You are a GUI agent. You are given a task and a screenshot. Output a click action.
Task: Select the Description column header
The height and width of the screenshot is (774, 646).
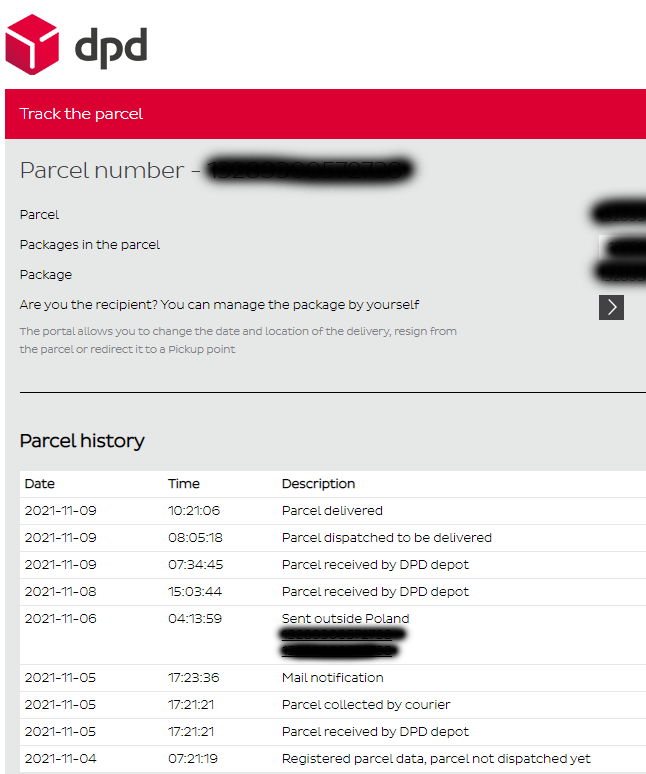point(318,484)
